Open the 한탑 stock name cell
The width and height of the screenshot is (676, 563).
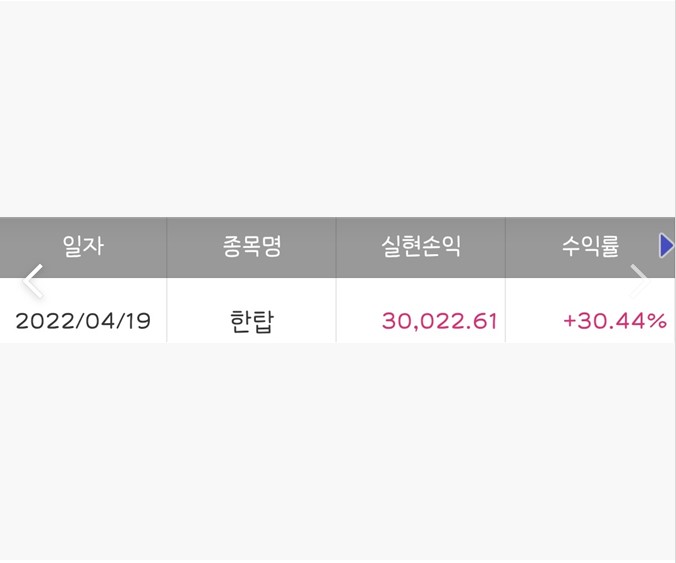pyautogui.click(x=251, y=321)
